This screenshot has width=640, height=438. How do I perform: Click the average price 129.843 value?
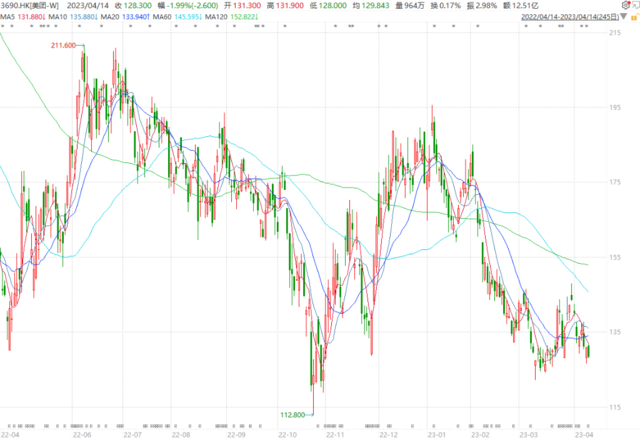tap(376, 6)
